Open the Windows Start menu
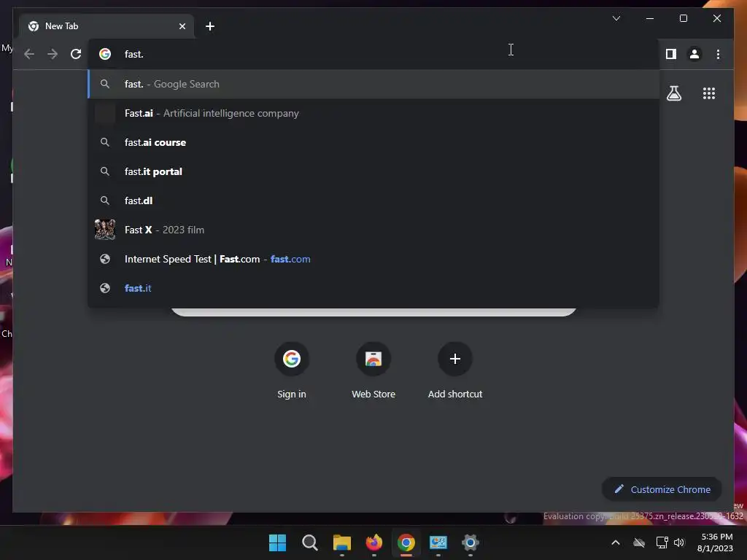The width and height of the screenshot is (747, 560). coord(277,542)
